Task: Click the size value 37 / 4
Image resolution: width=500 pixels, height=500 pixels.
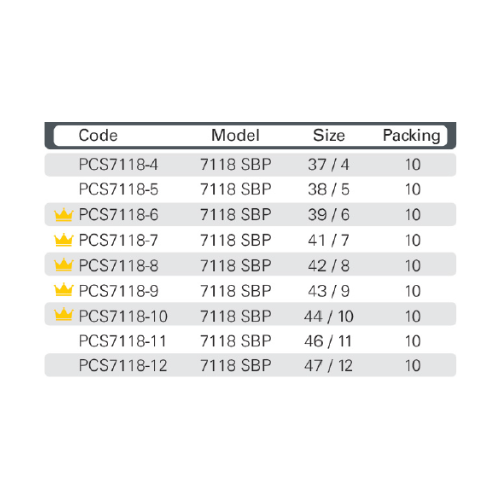Action: pyautogui.click(x=328, y=165)
